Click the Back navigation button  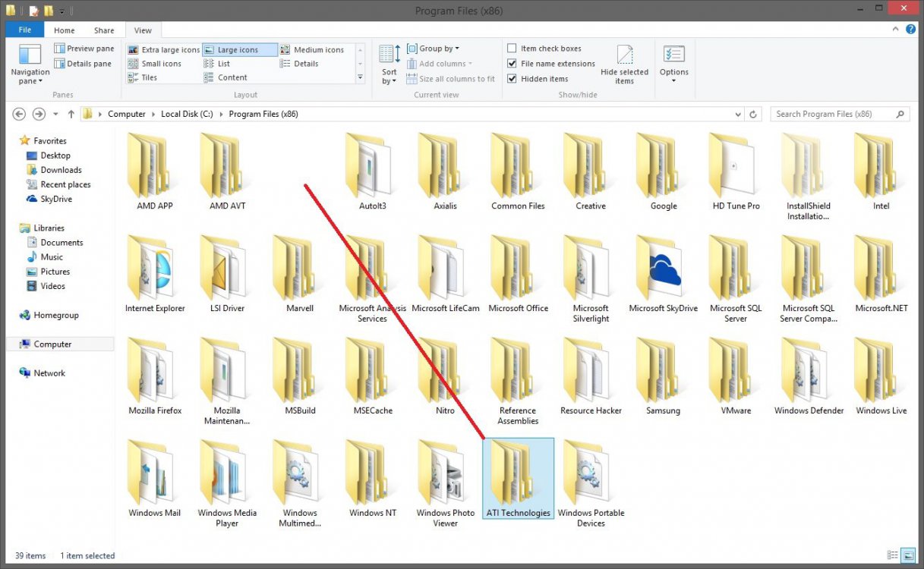coord(18,114)
